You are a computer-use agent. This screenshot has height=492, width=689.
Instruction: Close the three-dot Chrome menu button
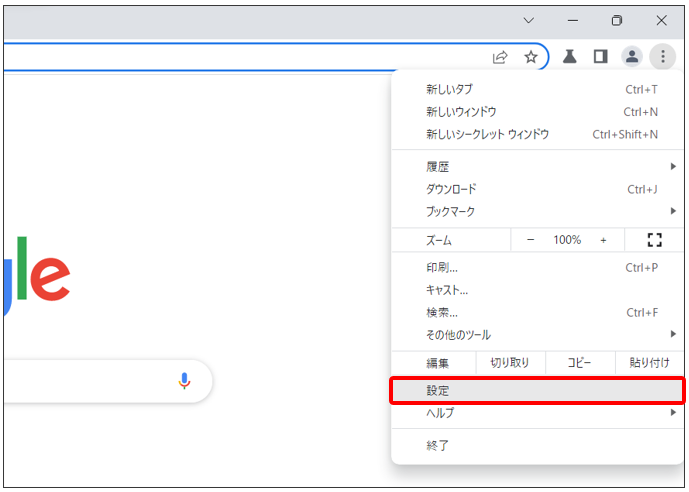(x=663, y=56)
